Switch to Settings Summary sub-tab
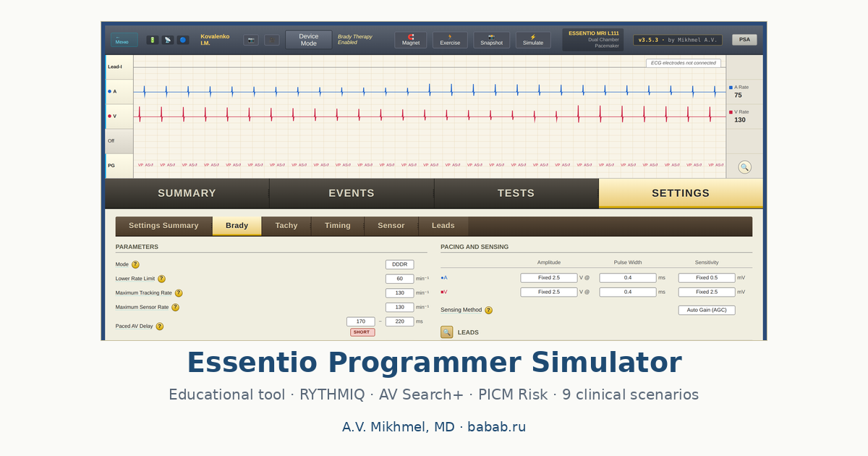Image resolution: width=868 pixels, height=456 pixels. coord(163,226)
